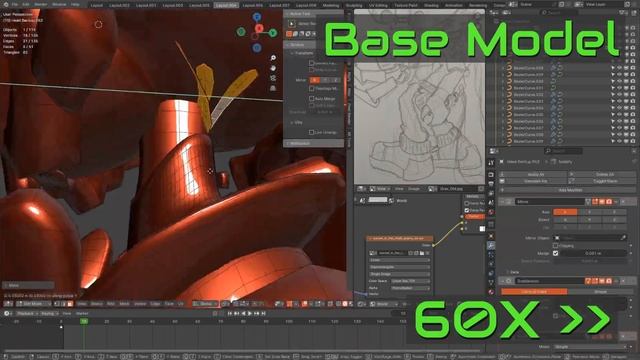Toggle Mirror modifier visibility in render
The image size is (640, 360).
[x=609, y=202]
